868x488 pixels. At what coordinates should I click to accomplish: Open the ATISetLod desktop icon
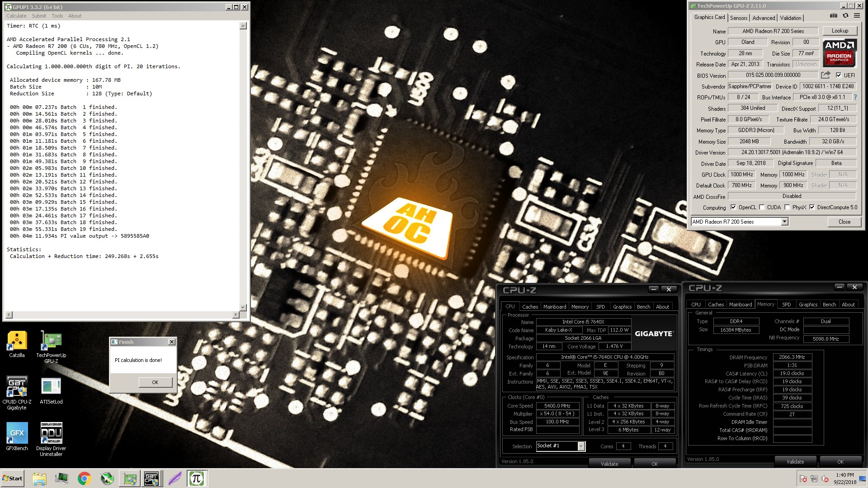tap(51, 390)
